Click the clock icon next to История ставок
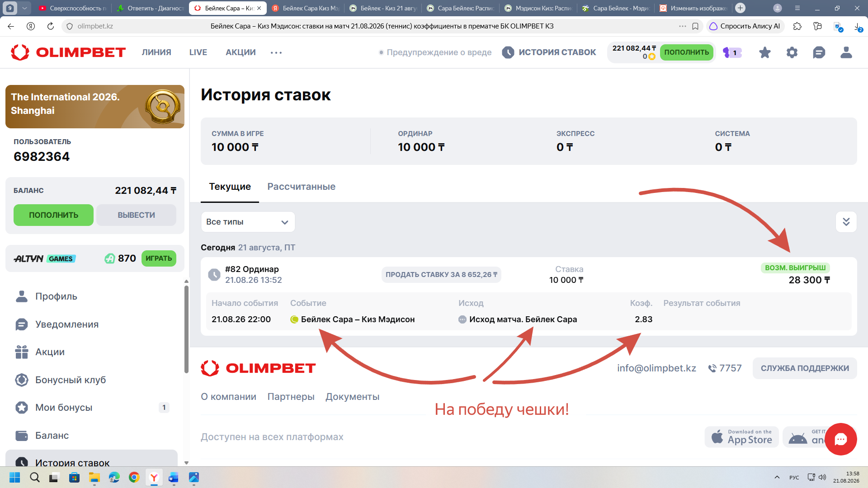868x488 pixels. pyautogui.click(x=508, y=52)
